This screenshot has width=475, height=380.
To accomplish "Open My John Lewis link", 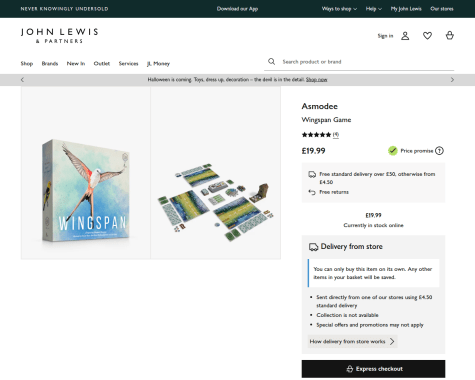I will [x=406, y=9].
